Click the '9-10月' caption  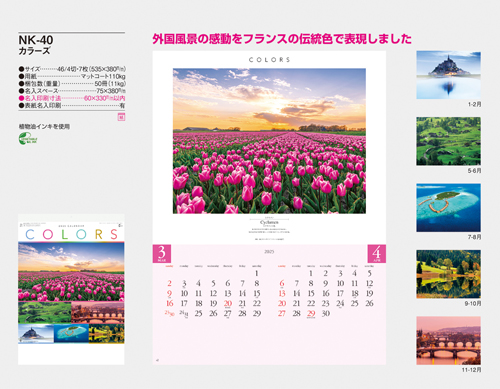pyautogui.click(x=473, y=304)
